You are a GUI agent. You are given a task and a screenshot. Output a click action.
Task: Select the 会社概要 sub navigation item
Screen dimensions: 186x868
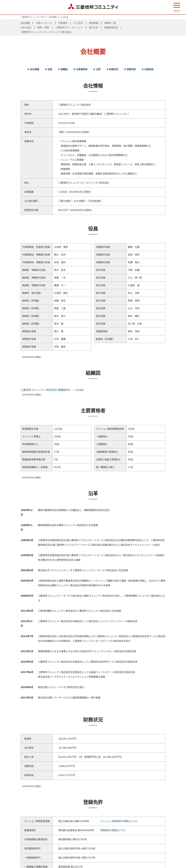point(78,23)
